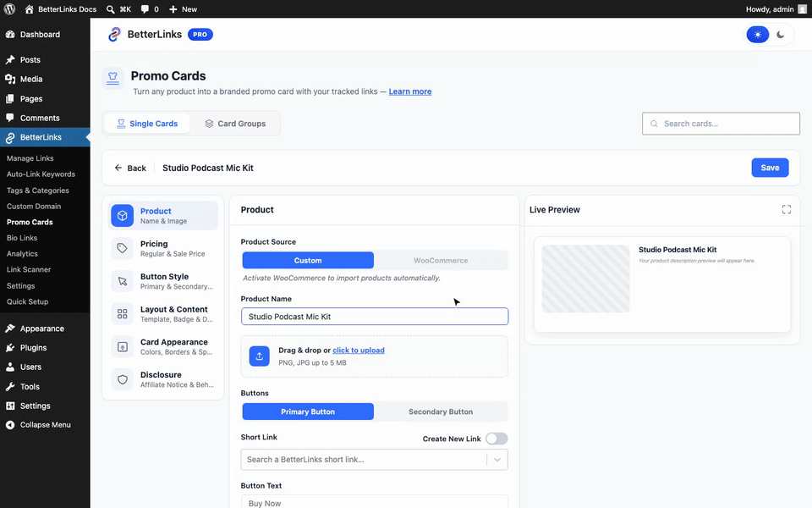Image resolution: width=812 pixels, height=508 pixels.
Task: Click the PRO badge
Action: 200,34
